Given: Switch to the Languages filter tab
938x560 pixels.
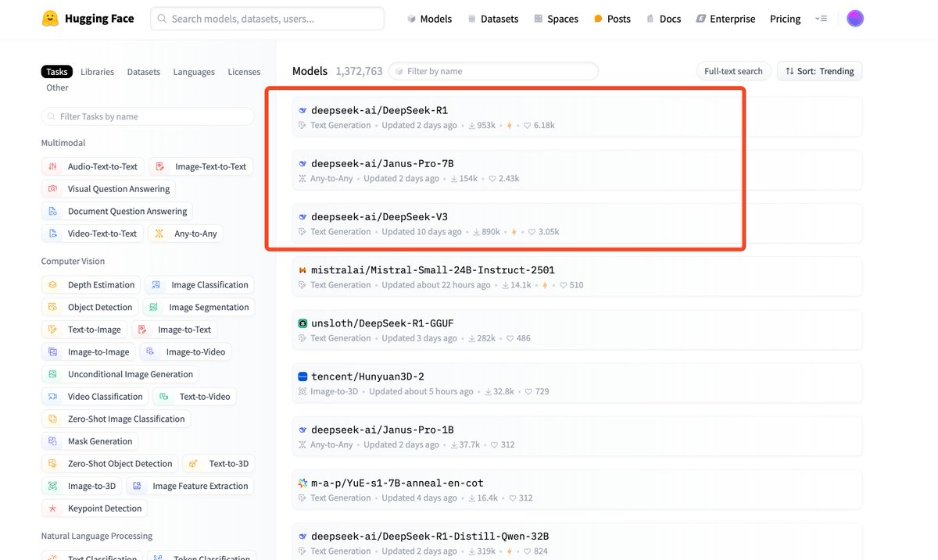Looking at the screenshot, I should click(x=194, y=72).
